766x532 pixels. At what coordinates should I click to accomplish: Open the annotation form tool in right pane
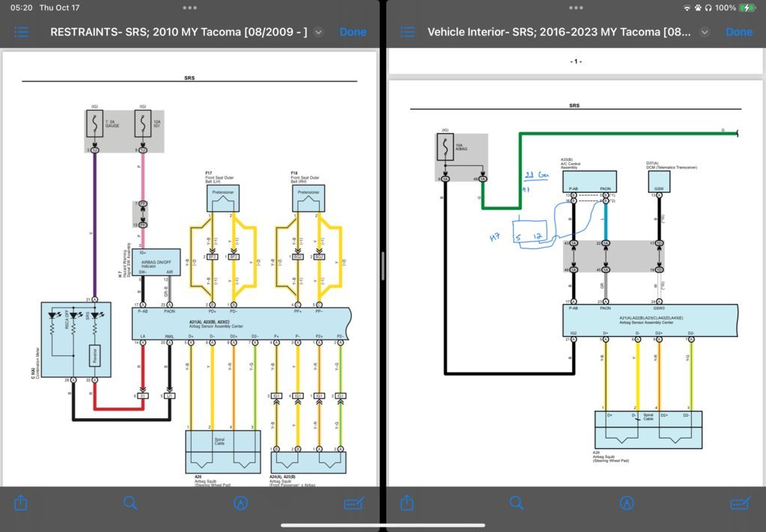click(740, 504)
